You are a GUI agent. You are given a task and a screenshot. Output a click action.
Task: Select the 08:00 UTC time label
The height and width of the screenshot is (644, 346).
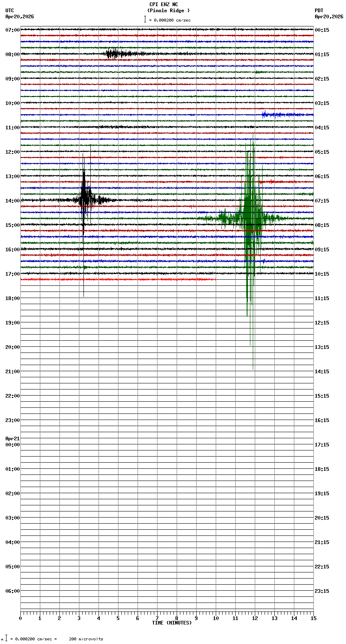coord(13,54)
